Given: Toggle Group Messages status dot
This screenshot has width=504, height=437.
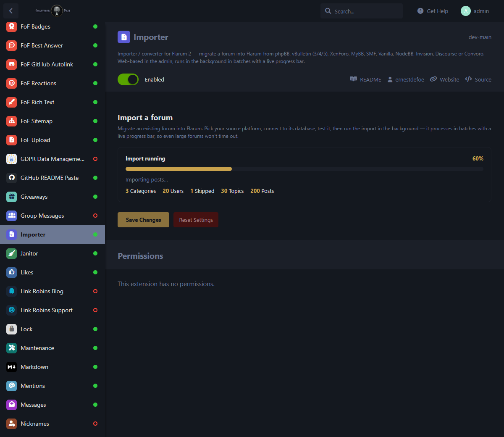Looking at the screenshot, I should (x=95, y=216).
